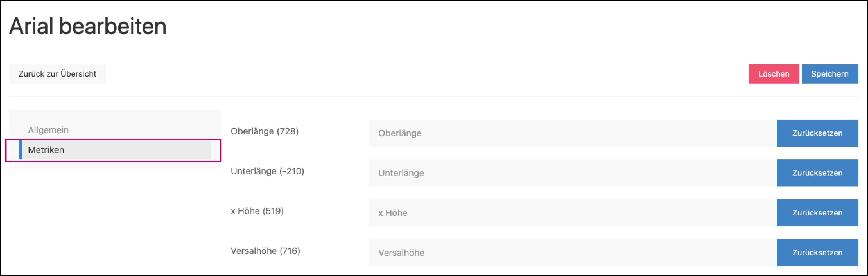Click into the x Höhe input field

pyautogui.click(x=539, y=213)
